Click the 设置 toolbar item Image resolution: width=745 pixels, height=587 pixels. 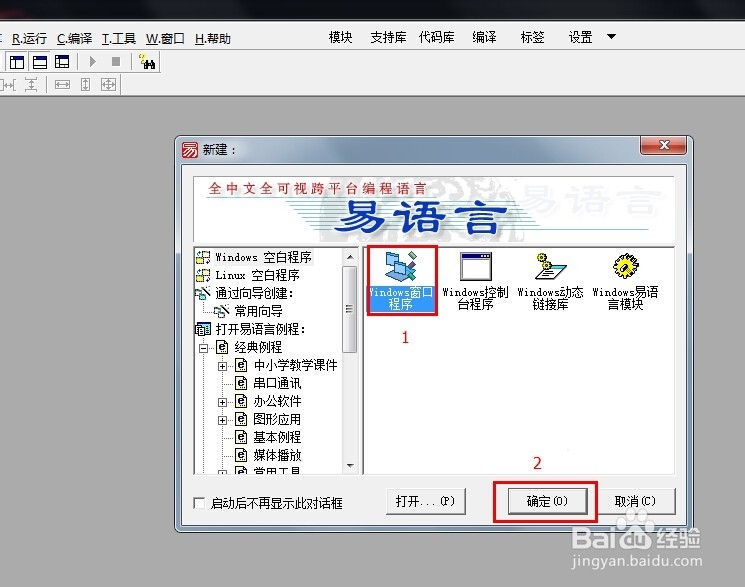580,37
